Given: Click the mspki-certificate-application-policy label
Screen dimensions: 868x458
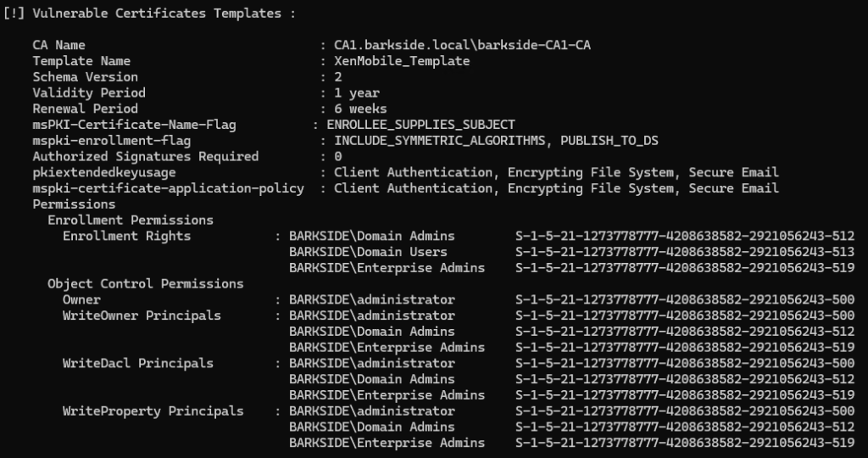Looking at the screenshot, I should click(x=168, y=188).
